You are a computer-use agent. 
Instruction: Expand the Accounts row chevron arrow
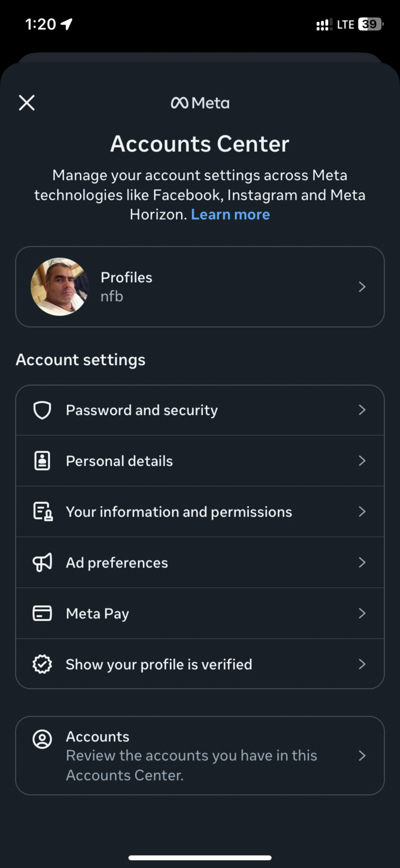pyautogui.click(x=362, y=756)
